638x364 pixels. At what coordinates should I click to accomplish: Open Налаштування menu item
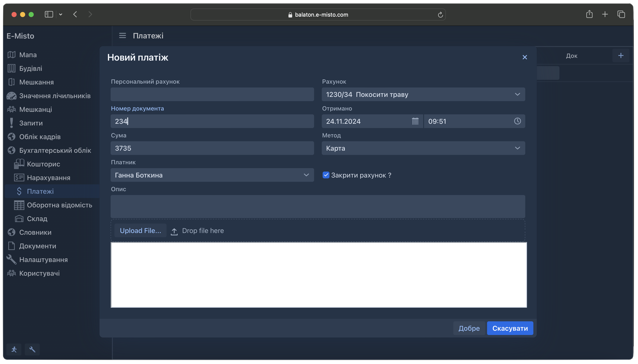(x=44, y=260)
